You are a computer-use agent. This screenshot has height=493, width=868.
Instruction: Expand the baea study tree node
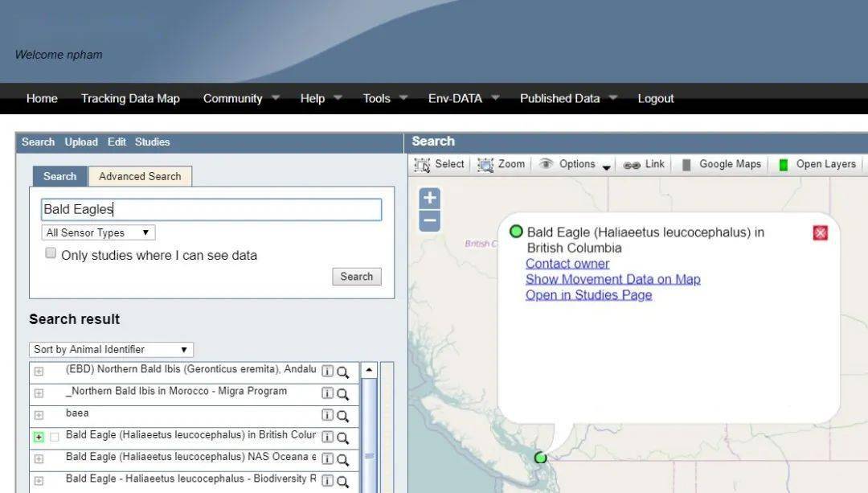[39, 415]
